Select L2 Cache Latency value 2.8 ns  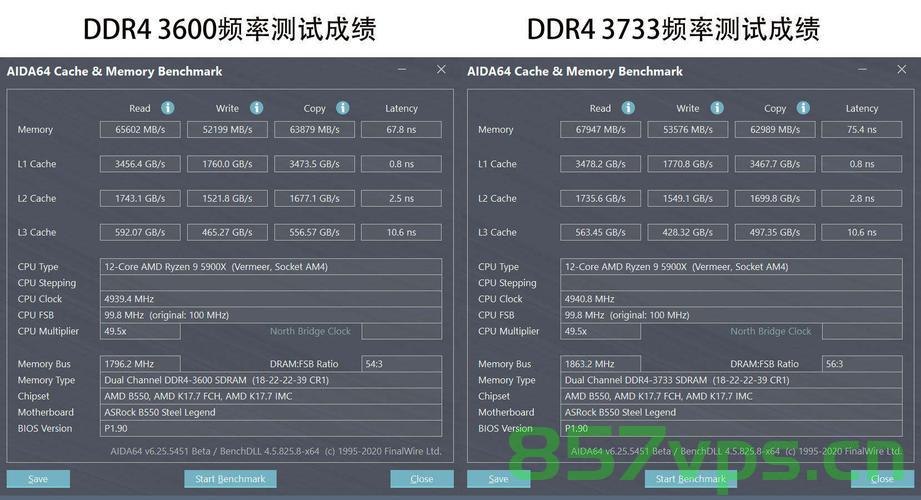click(862, 198)
